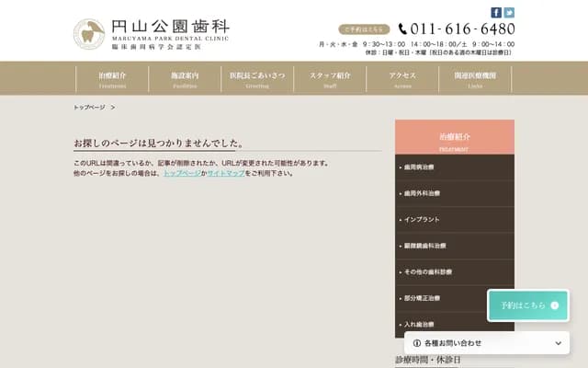588x368 pixels.
Task: Click the サイトマップ link in the error message
Action: click(x=226, y=173)
